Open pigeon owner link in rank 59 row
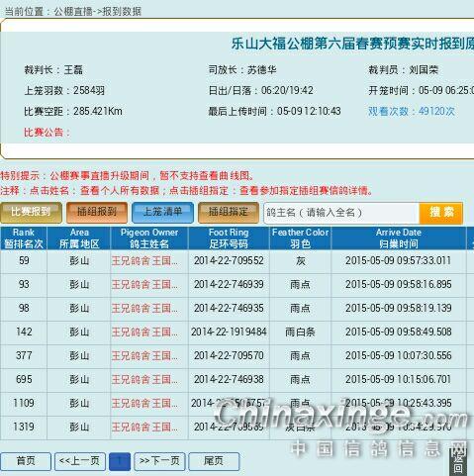The height and width of the screenshot is (476, 474). [144, 261]
